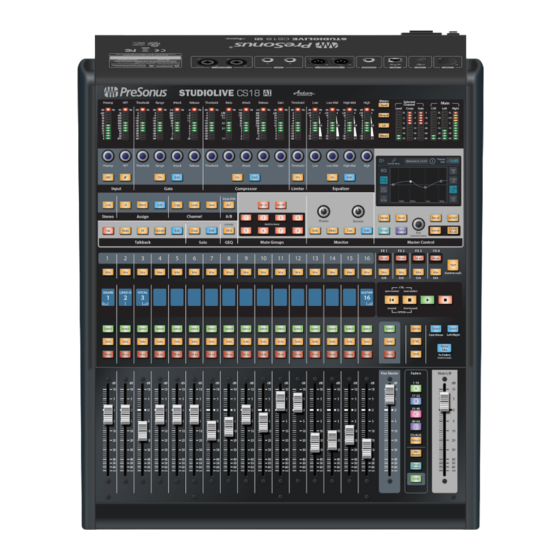This screenshot has height=560, width=560.
Task: Click the Phones level knob in Monitor section
Action: (323, 211)
